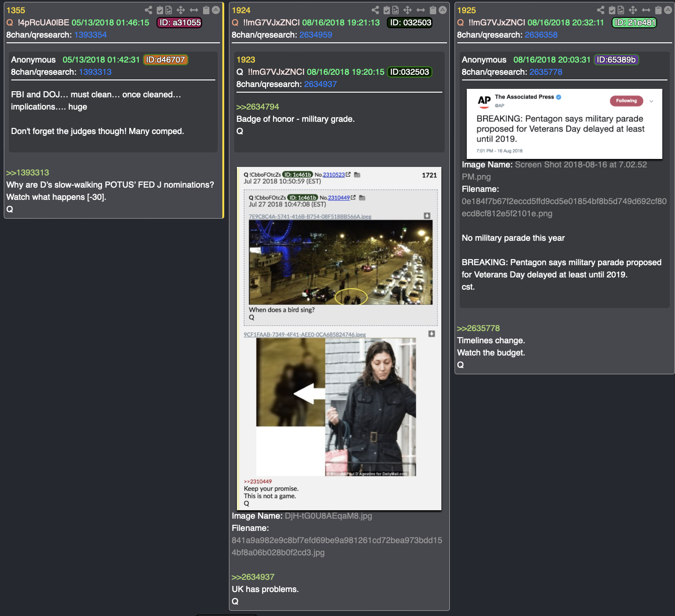Viewport: 675px width, 616px height.
Task: Click the ID: 21e481 green badge
Action: [x=635, y=23]
